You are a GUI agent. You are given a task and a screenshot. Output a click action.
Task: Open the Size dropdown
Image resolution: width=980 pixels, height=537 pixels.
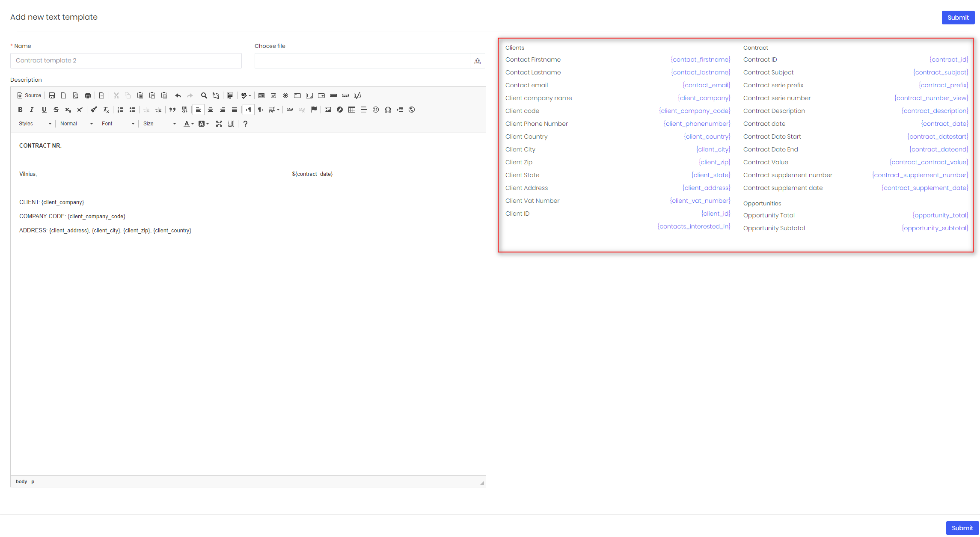pyautogui.click(x=159, y=124)
